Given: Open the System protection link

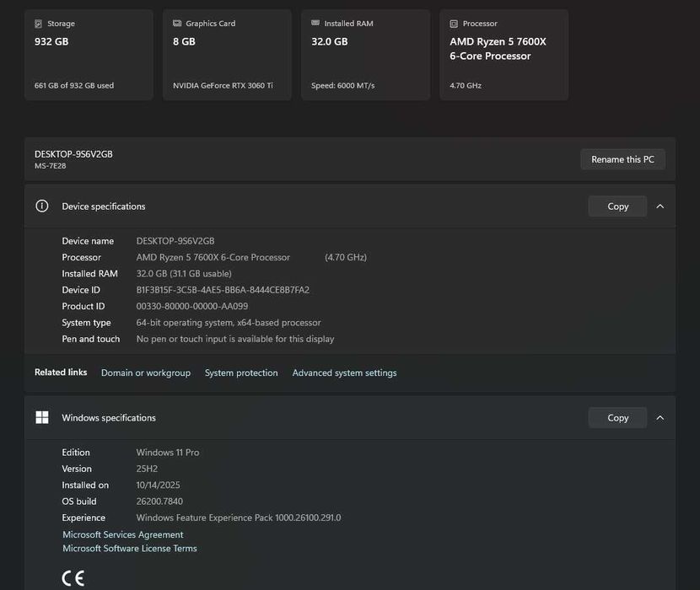Looking at the screenshot, I should (x=241, y=373).
